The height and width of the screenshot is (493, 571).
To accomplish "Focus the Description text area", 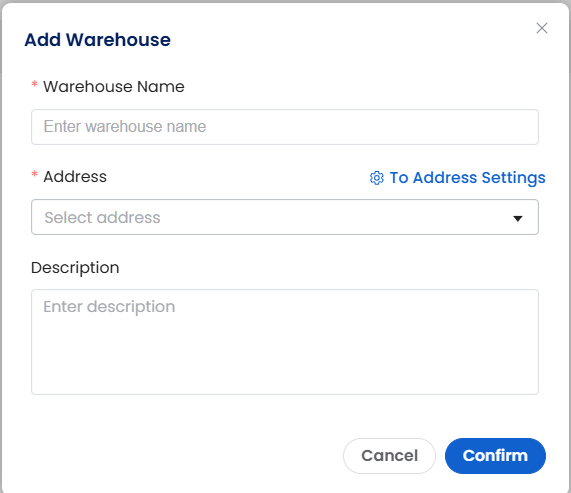I will pos(285,342).
